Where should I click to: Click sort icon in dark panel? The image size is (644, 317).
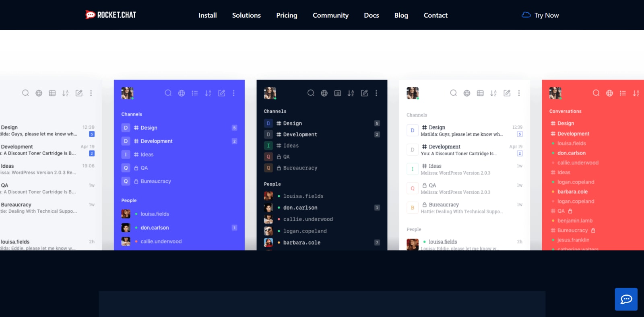pyautogui.click(x=351, y=93)
